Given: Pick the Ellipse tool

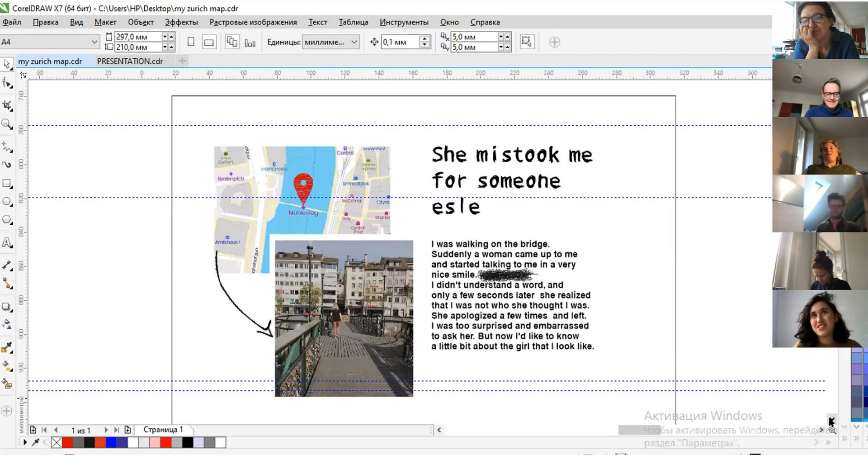Looking at the screenshot, I should point(7,202).
